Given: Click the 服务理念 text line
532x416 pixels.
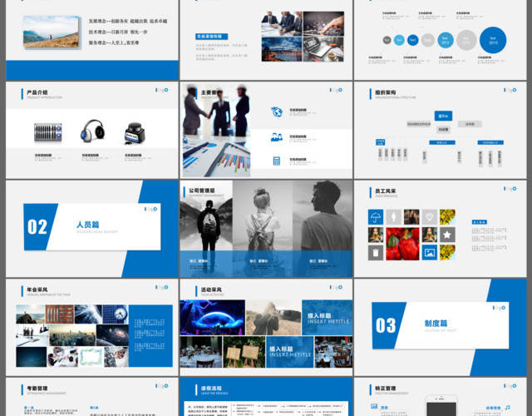Looking at the screenshot, I should click(114, 42).
